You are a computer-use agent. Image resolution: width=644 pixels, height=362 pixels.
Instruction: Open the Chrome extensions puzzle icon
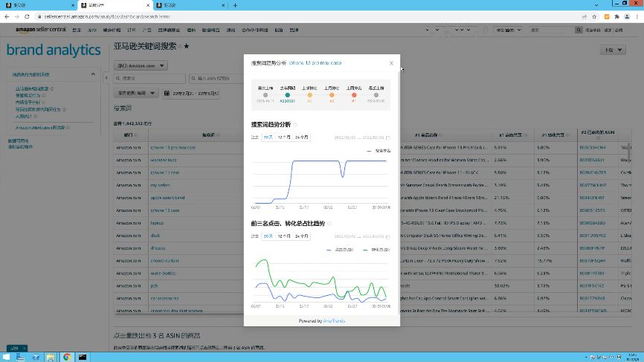(617, 17)
